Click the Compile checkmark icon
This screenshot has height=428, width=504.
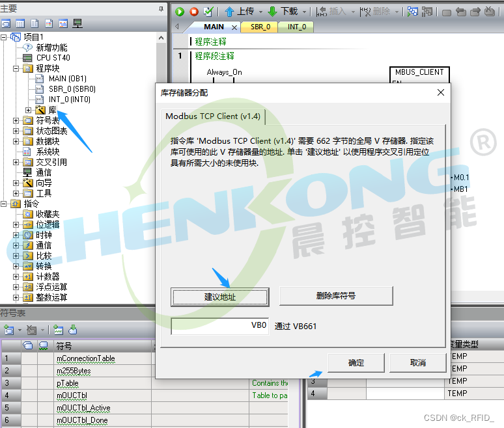tap(208, 12)
